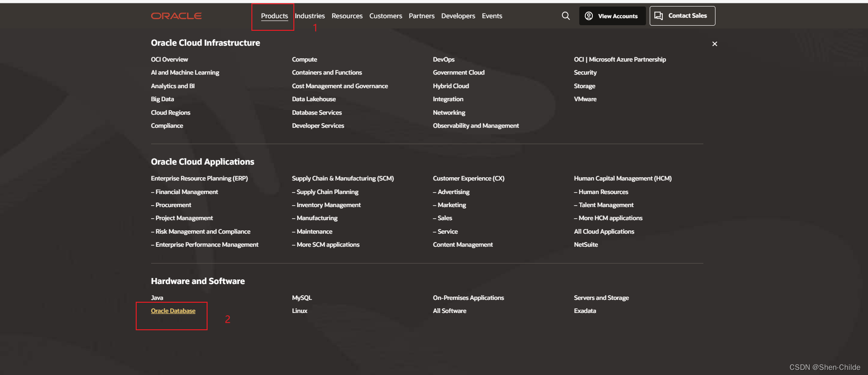
Task: Select the MySQL link
Action: 302,298
